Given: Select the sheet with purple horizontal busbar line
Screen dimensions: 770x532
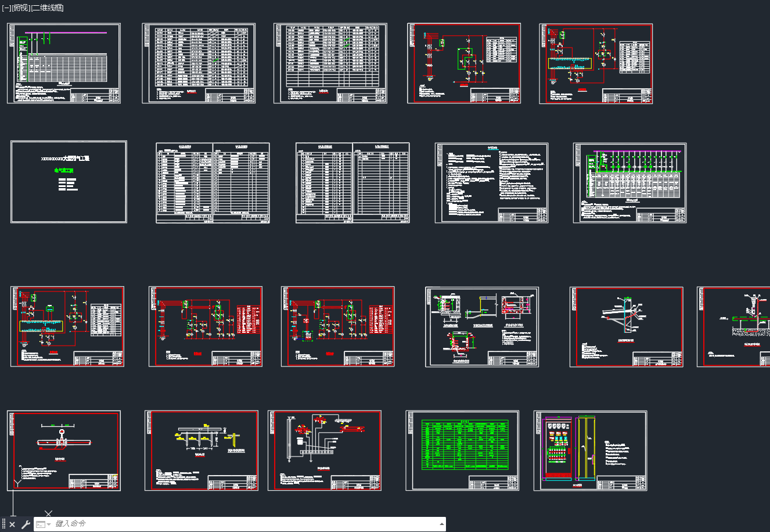Looking at the screenshot, I should coord(64,63).
